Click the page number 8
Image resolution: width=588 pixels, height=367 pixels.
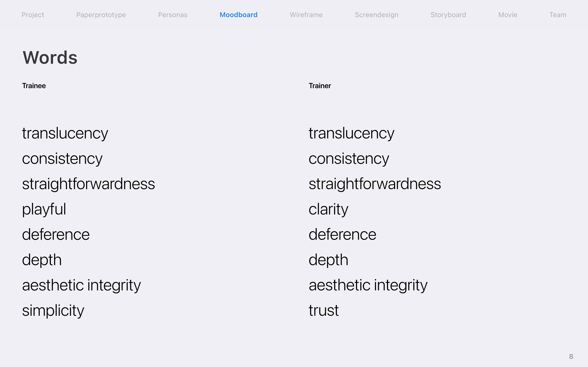click(571, 356)
